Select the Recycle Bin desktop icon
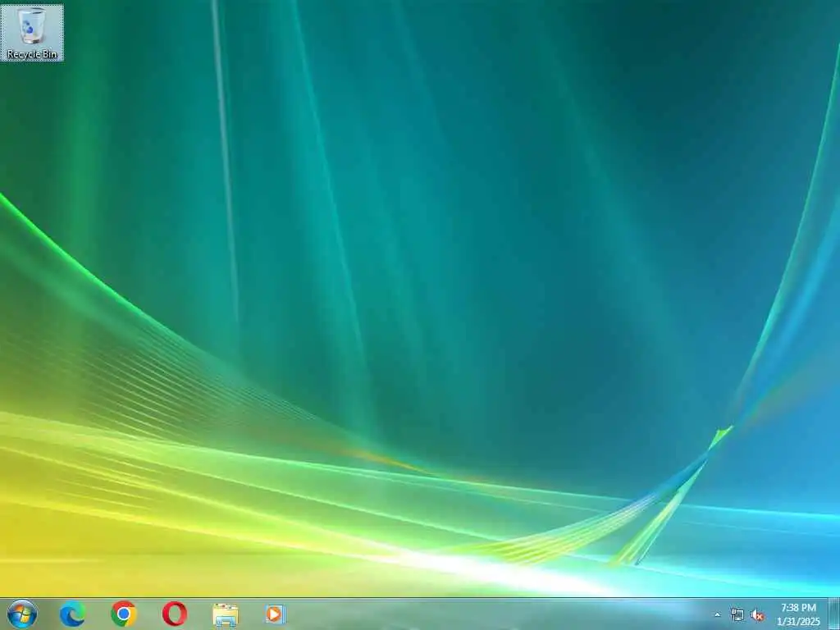Viewport: 840px width, 630px height. tap(32, 32)
